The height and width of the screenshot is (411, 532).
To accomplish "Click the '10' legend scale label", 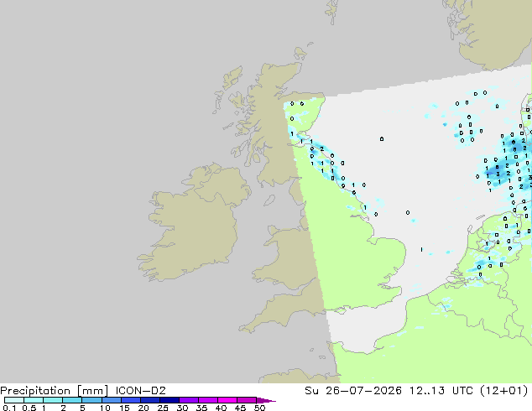I will point(105,408).
